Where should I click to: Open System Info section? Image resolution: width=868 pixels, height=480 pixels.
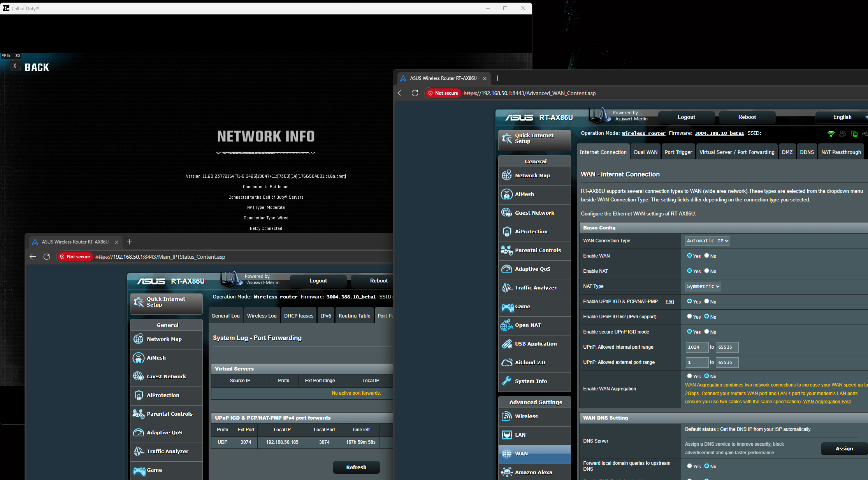tap(534, 381)
